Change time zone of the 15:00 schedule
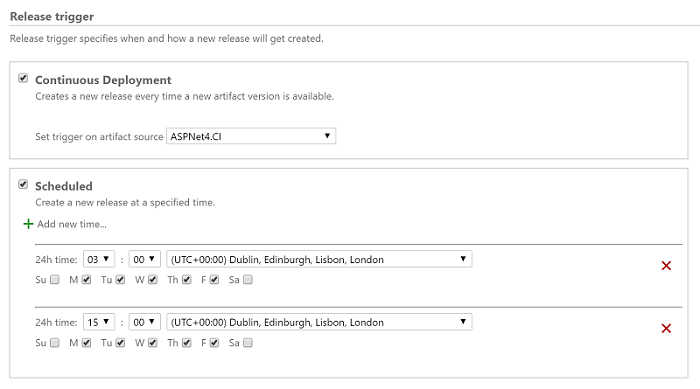The image size is (700, 389). (x=319, y=322)
